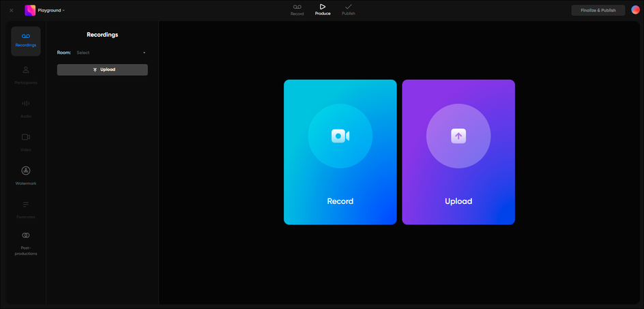Viewport: 644px width, 309px height.
Task: Click the upload arrow icon on purple card
Action: (x=458, y=136)
